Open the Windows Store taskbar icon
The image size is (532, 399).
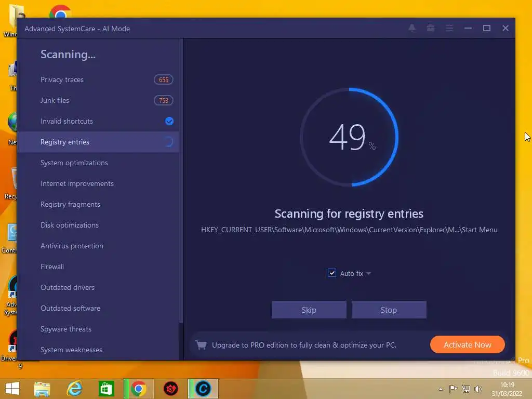pos(106,389)
